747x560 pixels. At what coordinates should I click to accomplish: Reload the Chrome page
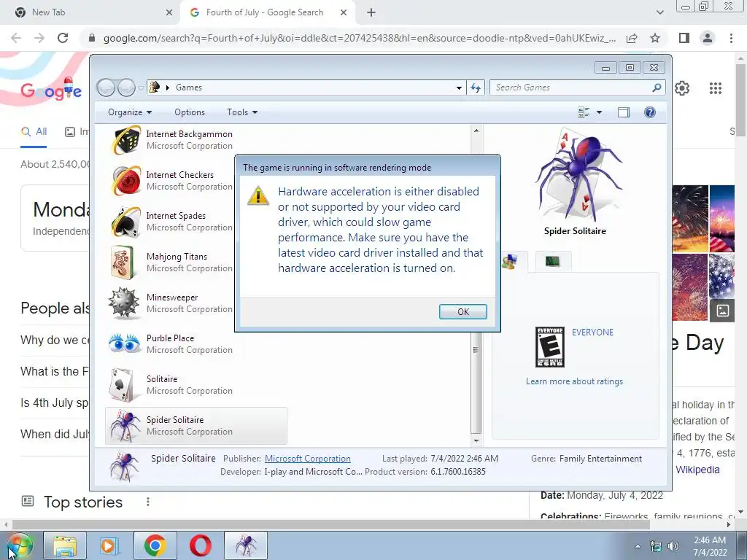(63, 38)
